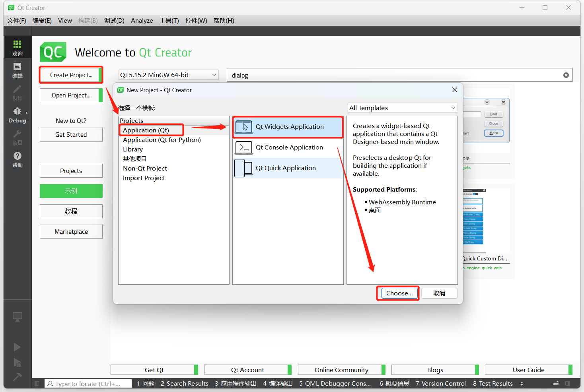Click the Qt Account link button

click(x=248, y=370)
